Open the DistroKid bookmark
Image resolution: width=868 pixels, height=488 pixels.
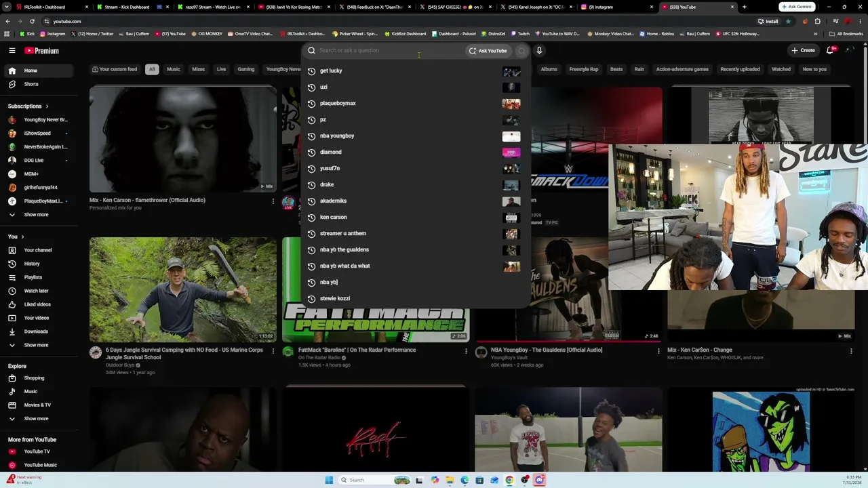[x=493, y=34]
